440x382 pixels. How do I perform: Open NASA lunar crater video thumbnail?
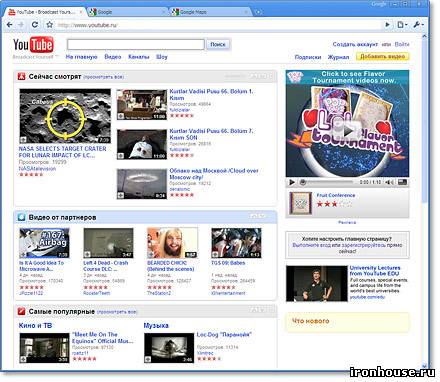[65, 116]
